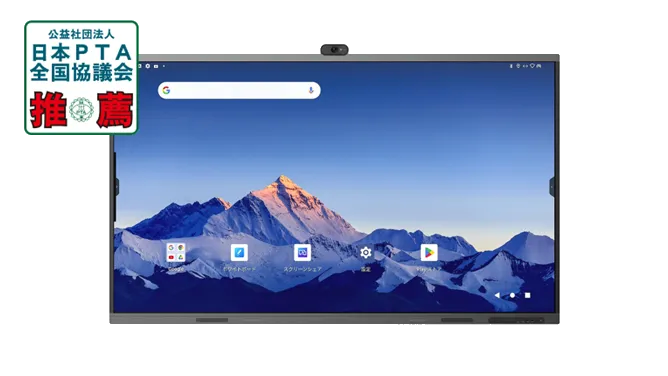Open the スクリーンシェア screen share app

(x=302, y=253)
